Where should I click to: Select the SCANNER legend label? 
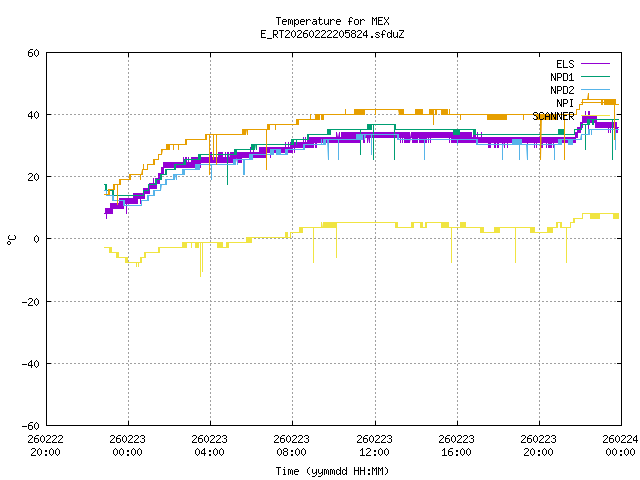point(553,116)
